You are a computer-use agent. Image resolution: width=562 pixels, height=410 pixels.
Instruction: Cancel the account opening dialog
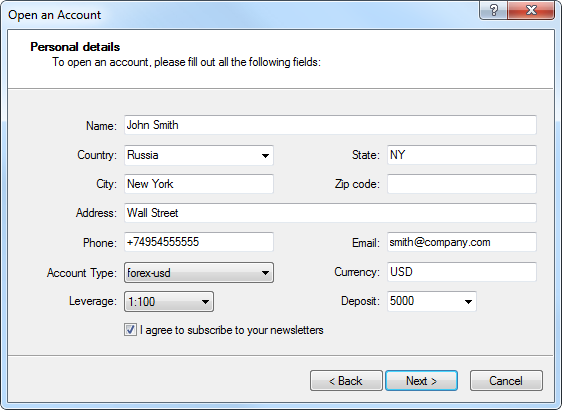pyautogui.click(x=506, y=381)
